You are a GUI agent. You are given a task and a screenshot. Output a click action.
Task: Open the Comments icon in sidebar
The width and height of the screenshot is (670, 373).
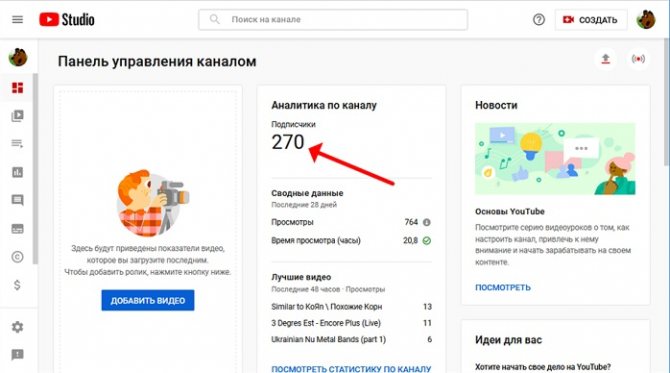[x=18, y=200]
